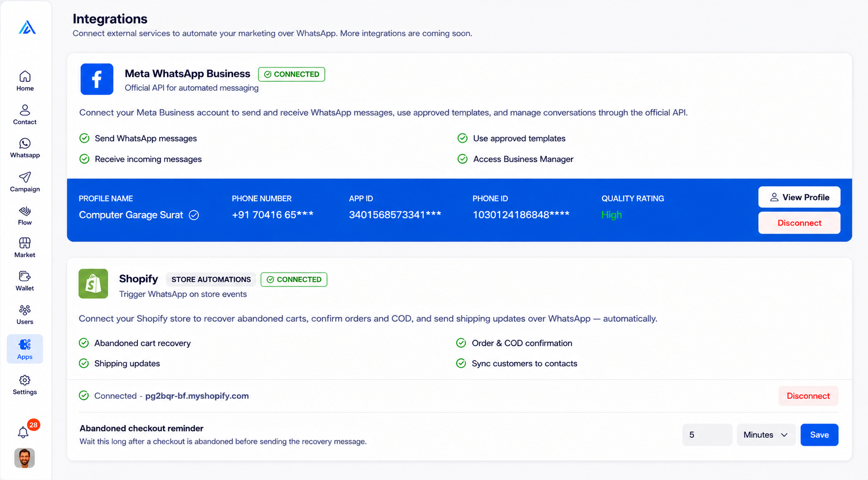Image resolution: width=868 pixels, height=480 pixels.
Task: Open the Contact sidebar icon
Action: click(25, 110)
